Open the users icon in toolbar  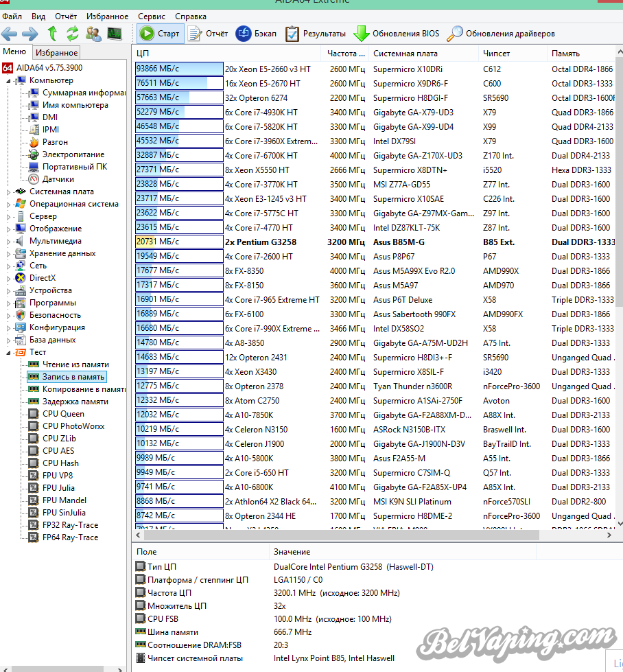[93, 34]
